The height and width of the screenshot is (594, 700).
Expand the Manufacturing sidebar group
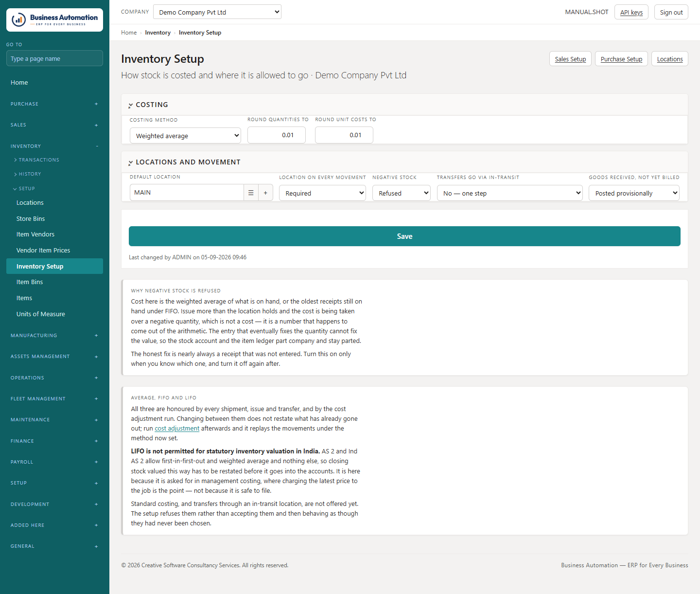click(x=54, y=335)
